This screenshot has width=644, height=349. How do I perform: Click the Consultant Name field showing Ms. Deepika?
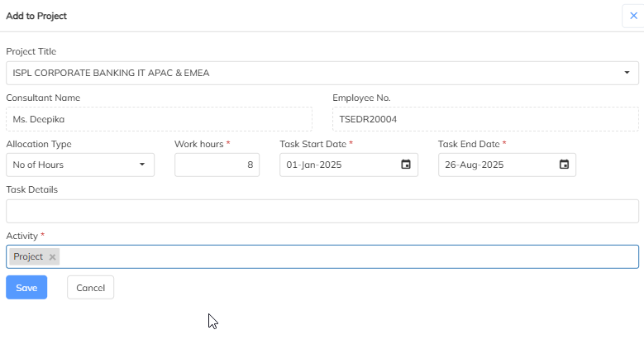tap(159, 119)
